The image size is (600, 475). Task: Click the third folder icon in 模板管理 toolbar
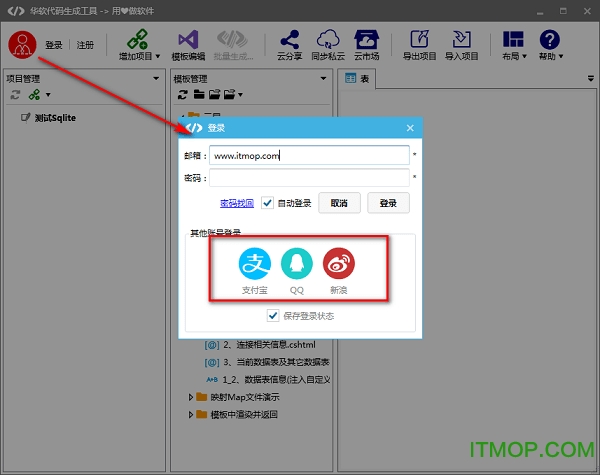(229, 94)
